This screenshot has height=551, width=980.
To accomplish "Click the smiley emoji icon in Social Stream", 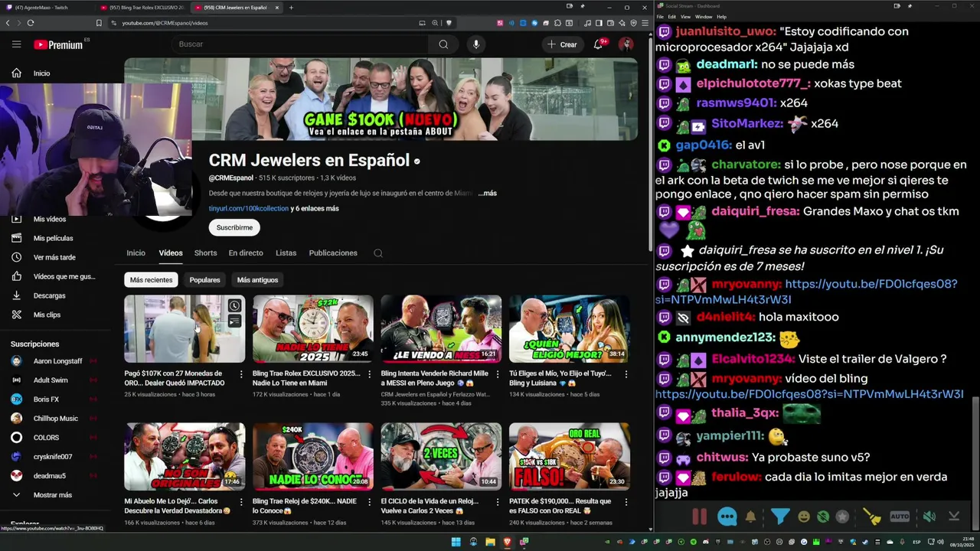I will pyautogui.click(x=804, y=517).
